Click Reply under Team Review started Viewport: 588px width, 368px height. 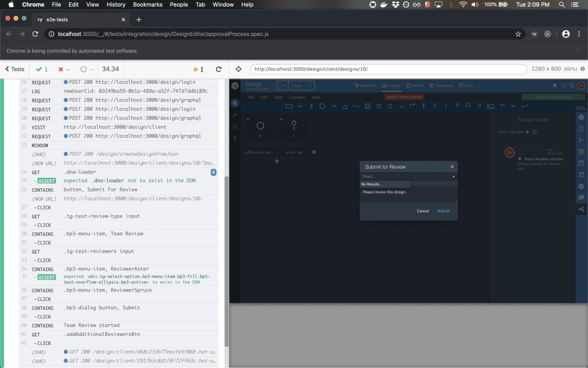pos(521,169)
